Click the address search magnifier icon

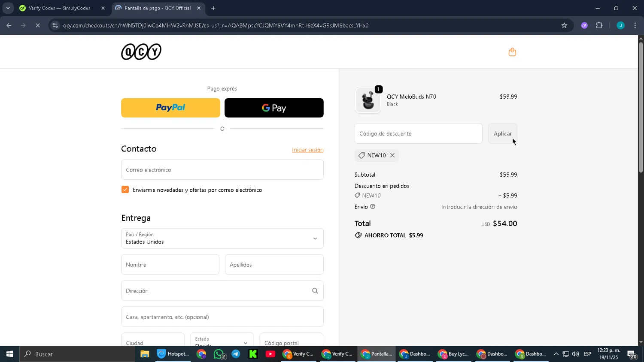315,291
